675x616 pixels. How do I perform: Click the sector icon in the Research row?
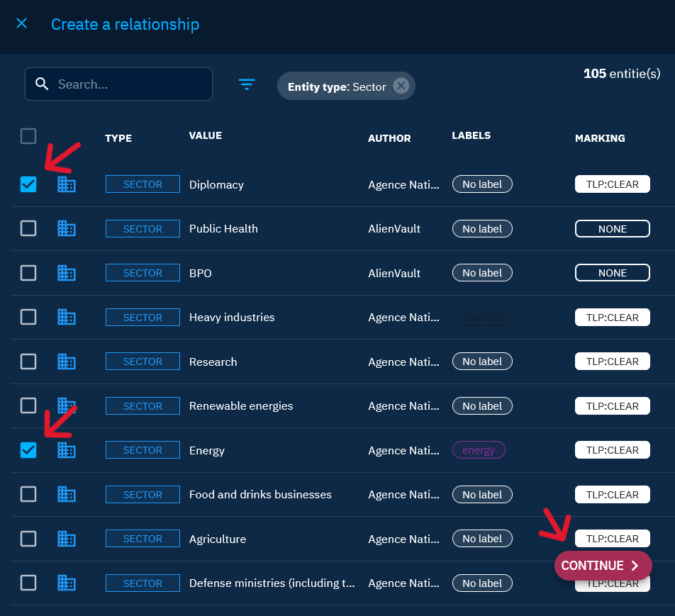67,362
